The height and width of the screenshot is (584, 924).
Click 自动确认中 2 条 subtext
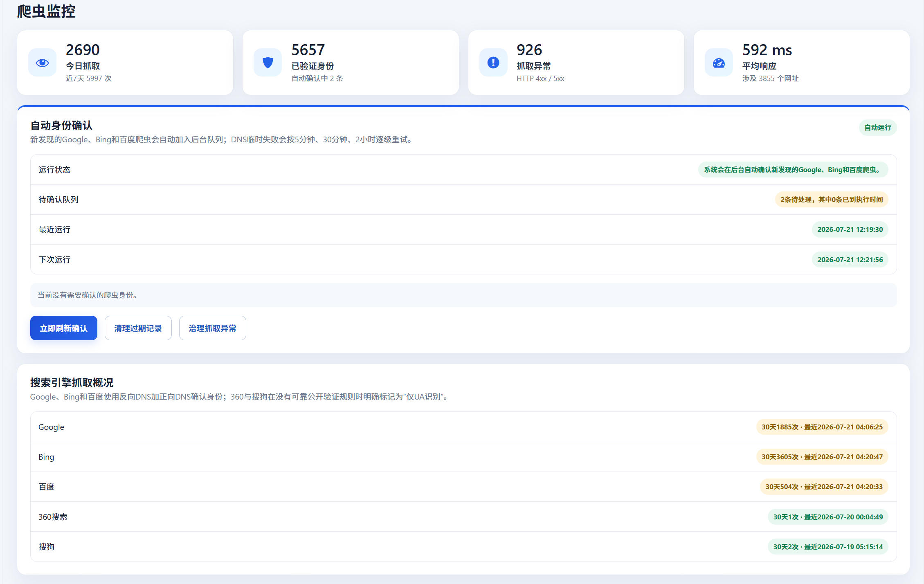coord(317,78)
